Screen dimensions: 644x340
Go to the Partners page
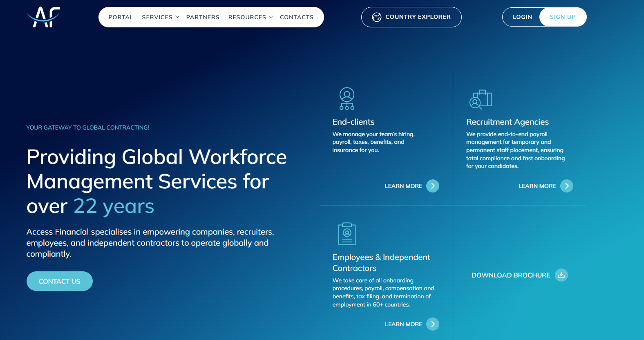click(203, 17)
